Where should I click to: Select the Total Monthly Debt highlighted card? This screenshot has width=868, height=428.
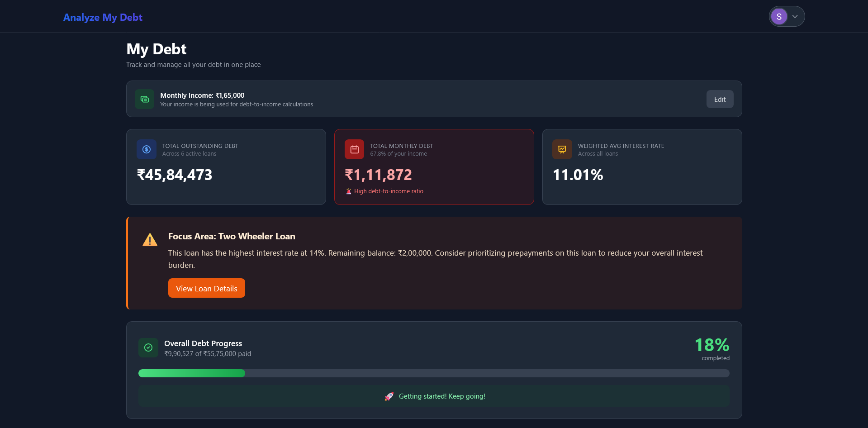434,166
